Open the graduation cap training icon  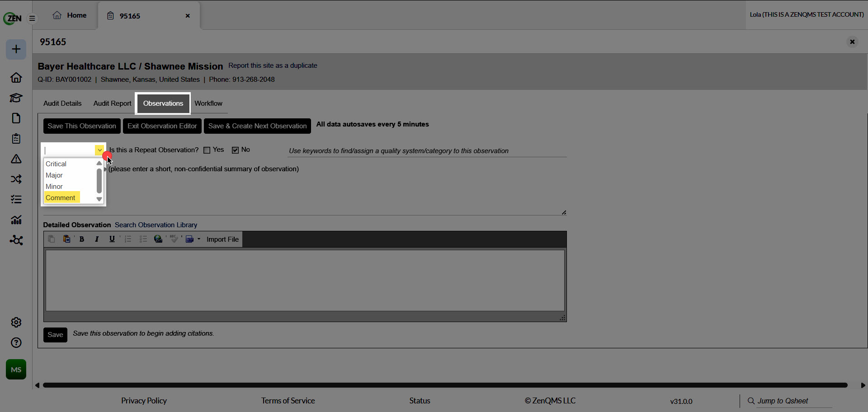pyautogui.click(x=16, y=98)
